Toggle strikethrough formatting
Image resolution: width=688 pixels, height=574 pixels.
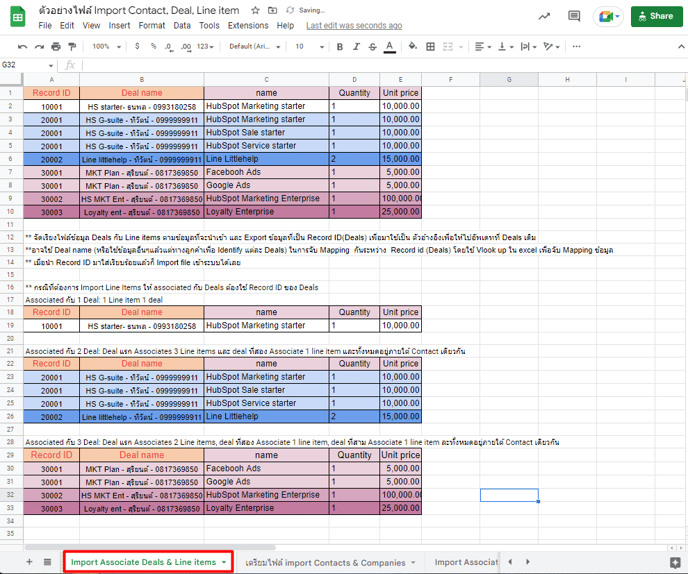[x=373, y=47]
